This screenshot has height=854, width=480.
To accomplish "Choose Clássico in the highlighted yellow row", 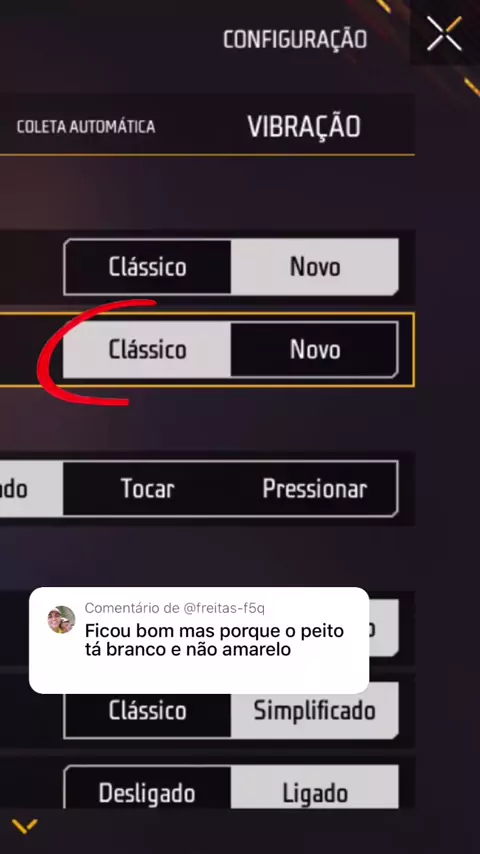I will click(x=148, y=350).
